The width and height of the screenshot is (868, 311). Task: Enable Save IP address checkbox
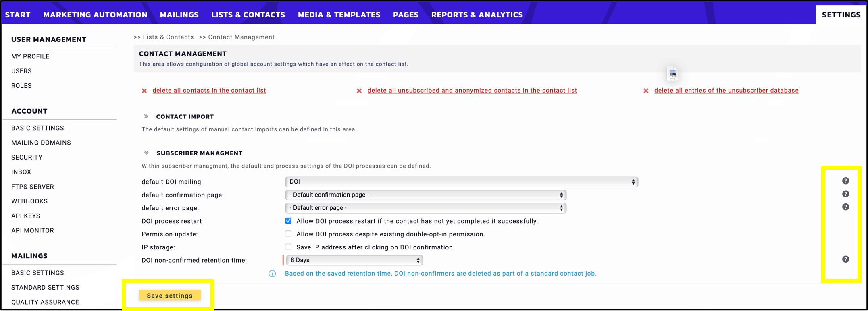pos(288,247)
